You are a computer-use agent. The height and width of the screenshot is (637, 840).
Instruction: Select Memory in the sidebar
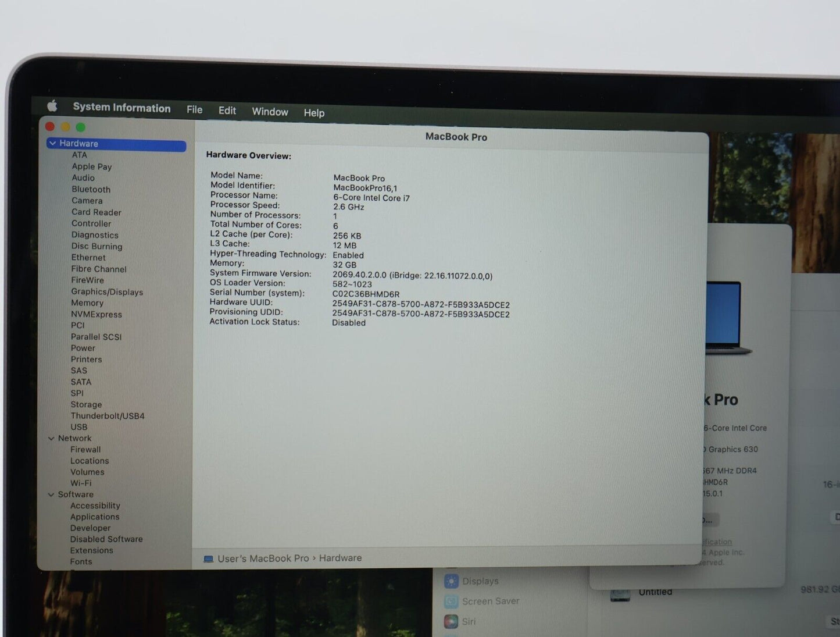coord(87,303)
